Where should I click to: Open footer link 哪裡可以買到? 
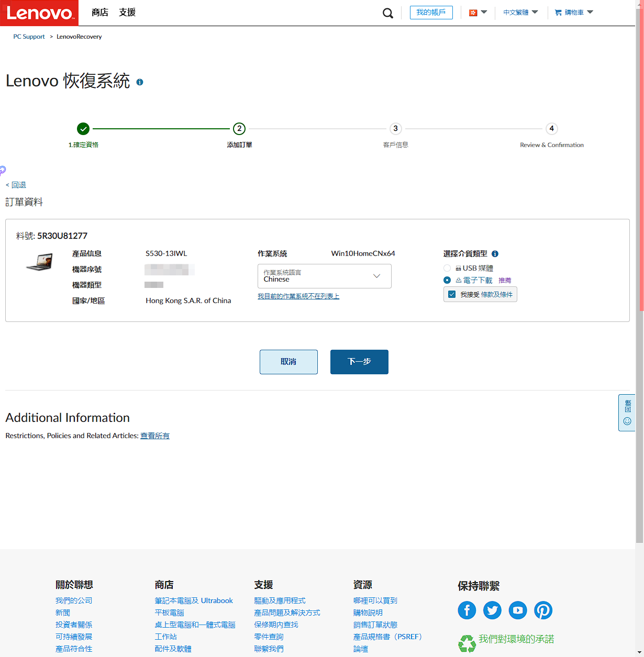coord(375,600)
